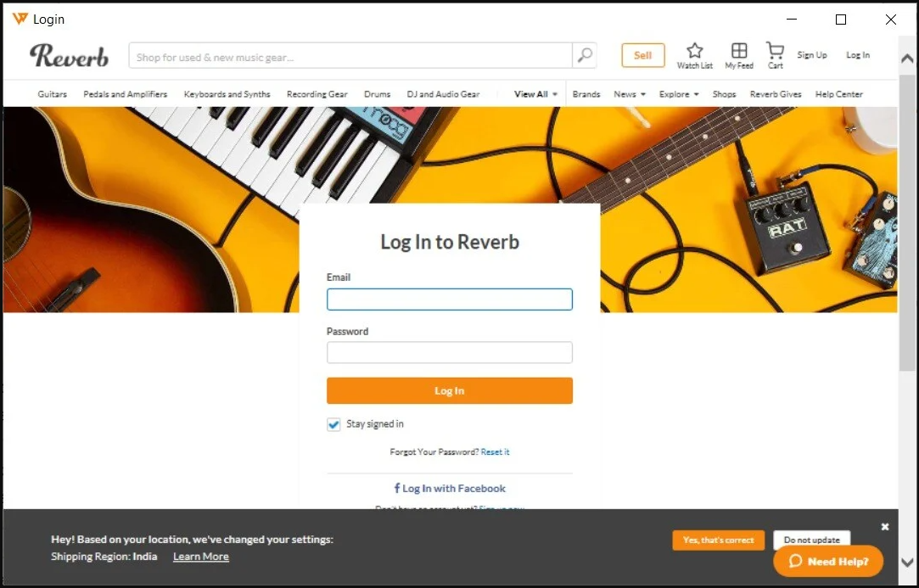Open Pedals and Amplifiers category

[x=125, y=94]
